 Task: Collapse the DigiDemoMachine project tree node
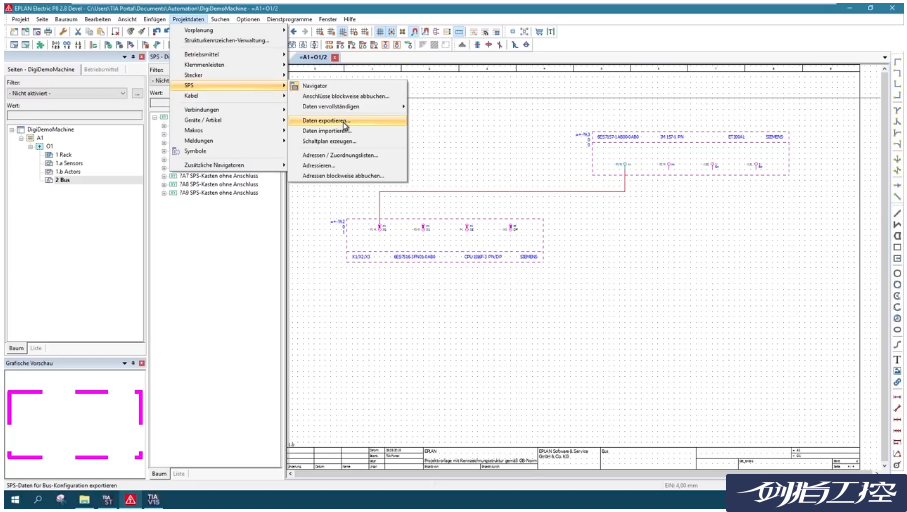tap(12, 130)
